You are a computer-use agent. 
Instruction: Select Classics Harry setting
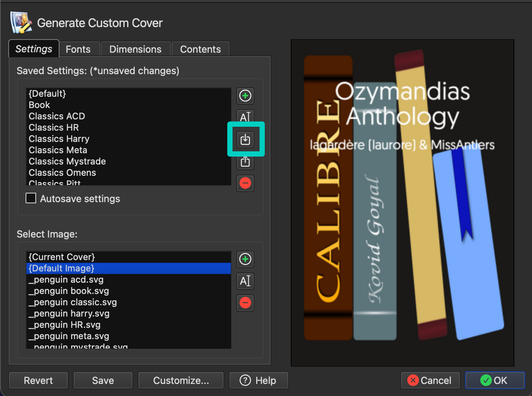[x=128, y=139]
